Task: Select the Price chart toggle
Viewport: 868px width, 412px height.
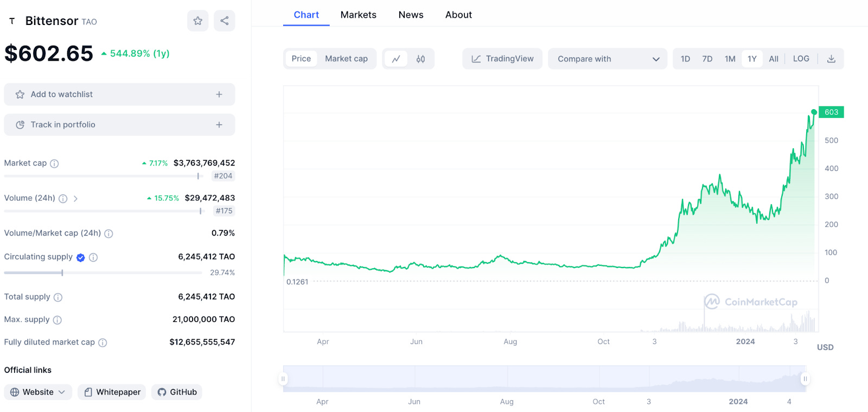Action: click(x=301, y=59)
